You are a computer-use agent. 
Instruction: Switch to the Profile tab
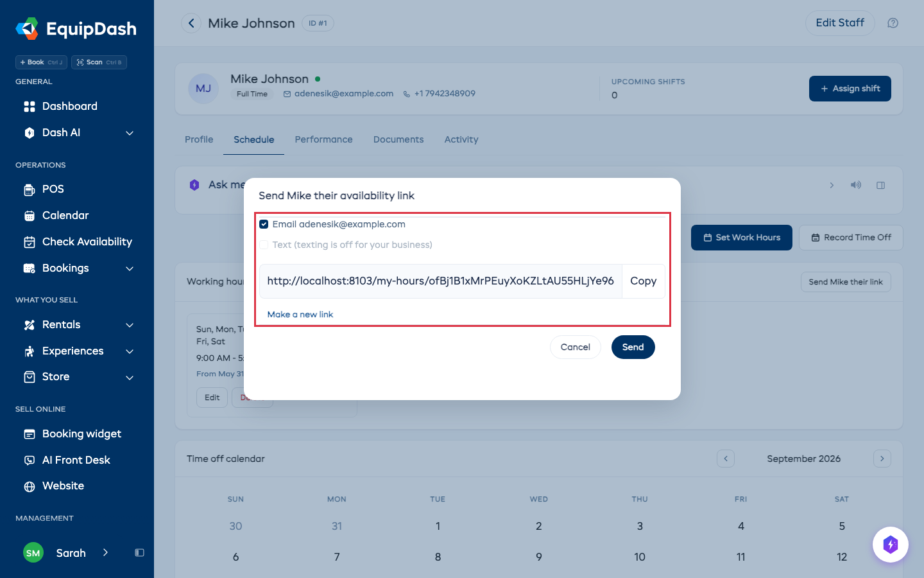click(x=199, y=139)
